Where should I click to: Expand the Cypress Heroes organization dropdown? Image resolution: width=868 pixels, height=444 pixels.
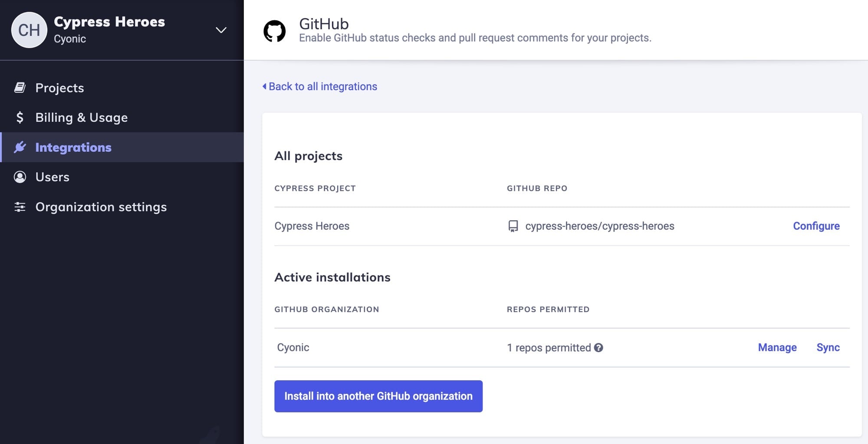click(x=221, y=30)
